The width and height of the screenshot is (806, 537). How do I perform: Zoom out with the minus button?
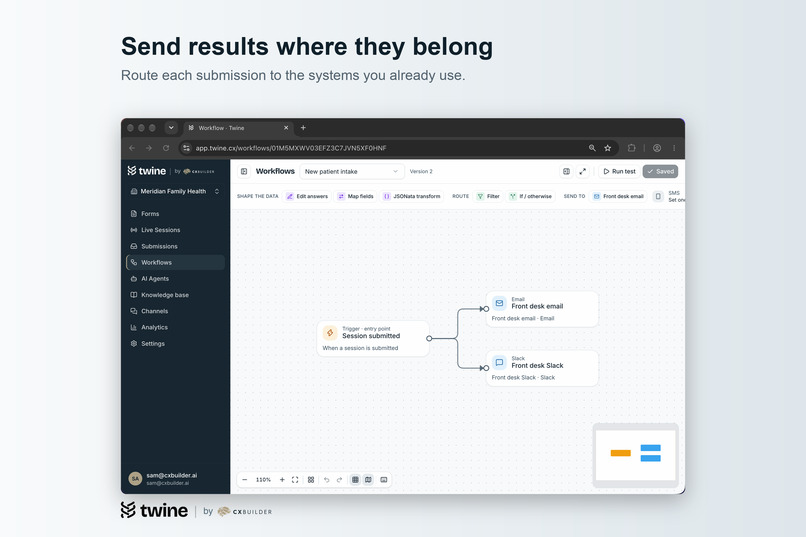click(245, 480)
